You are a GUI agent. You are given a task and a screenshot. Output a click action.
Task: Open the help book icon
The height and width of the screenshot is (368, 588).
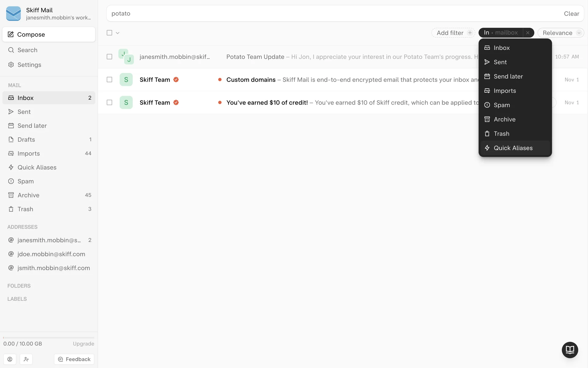[x=570, y=350]
